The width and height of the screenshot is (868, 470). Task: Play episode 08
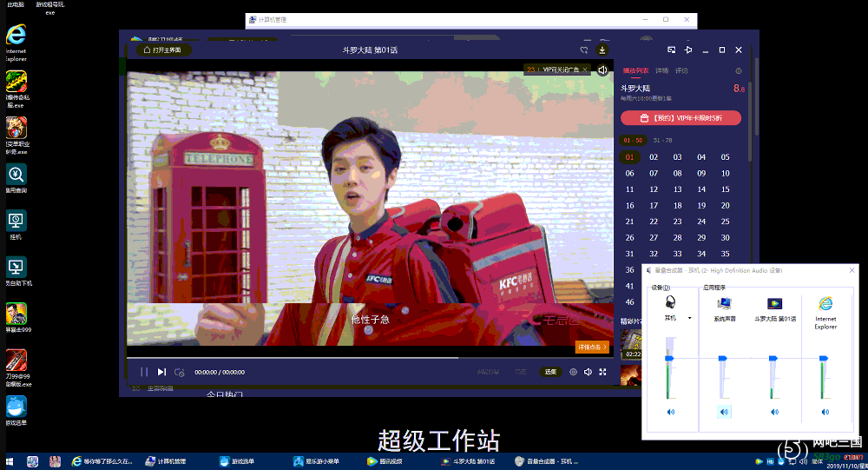coord(678,174)
